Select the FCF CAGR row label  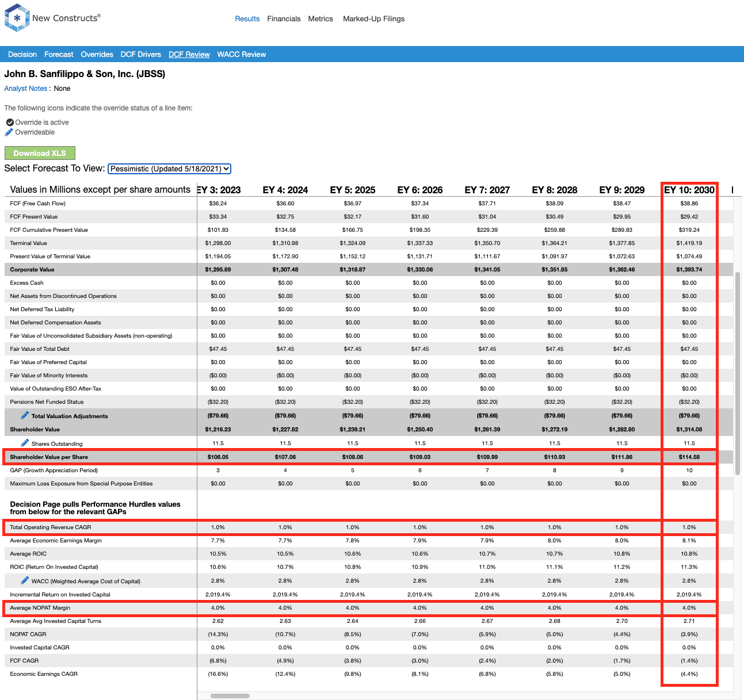pyautogui.click(x=24, y=661)
